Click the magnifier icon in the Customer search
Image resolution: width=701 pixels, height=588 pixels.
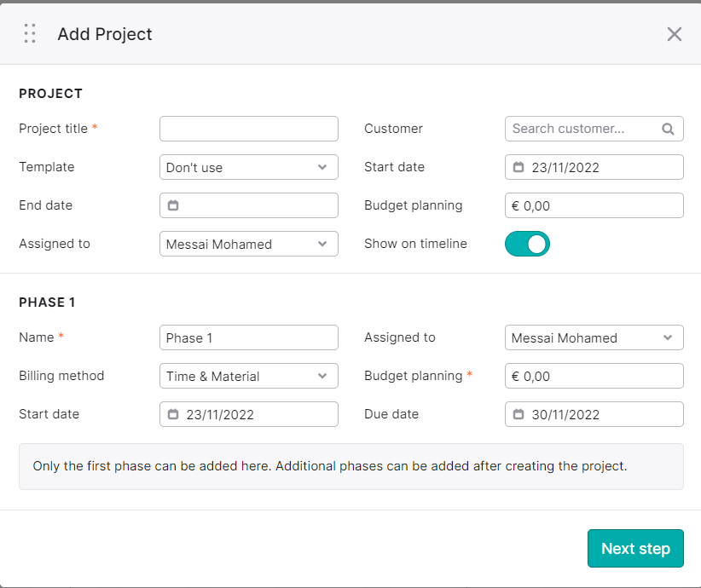(668, 130)
